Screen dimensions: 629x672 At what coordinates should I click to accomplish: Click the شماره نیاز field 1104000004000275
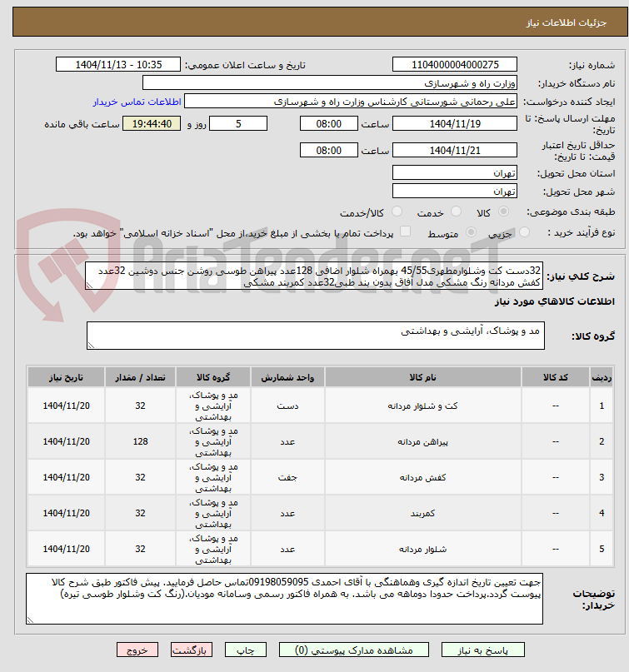pos(455,64)
